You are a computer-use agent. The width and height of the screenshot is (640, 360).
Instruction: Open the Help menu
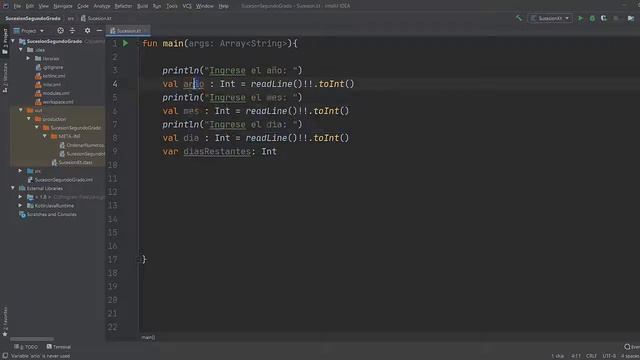(x=223, y=6)
